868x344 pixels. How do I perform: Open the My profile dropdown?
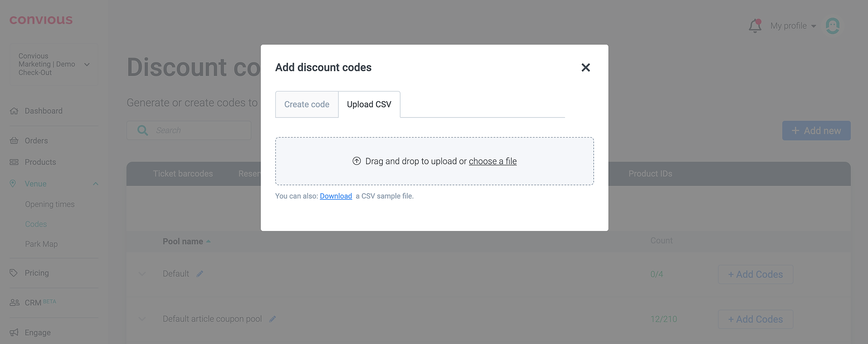[793, 26]
